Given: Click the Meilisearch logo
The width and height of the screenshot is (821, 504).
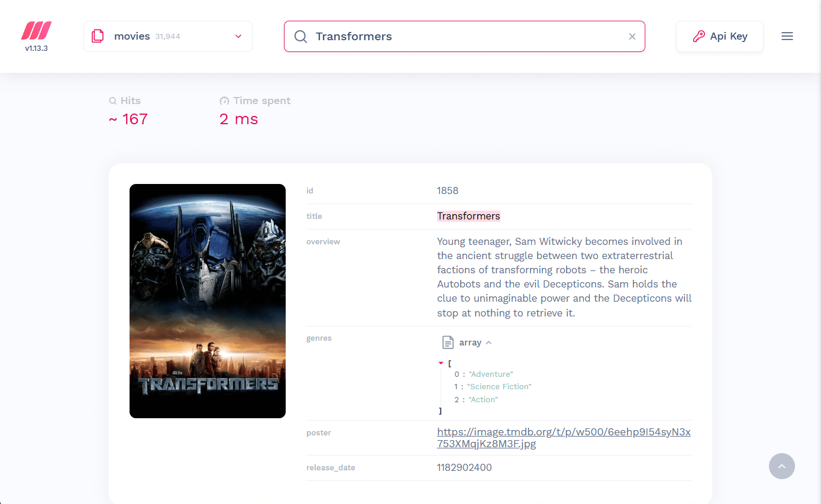Looking at the screenshot, I should (x=36, y=31).
